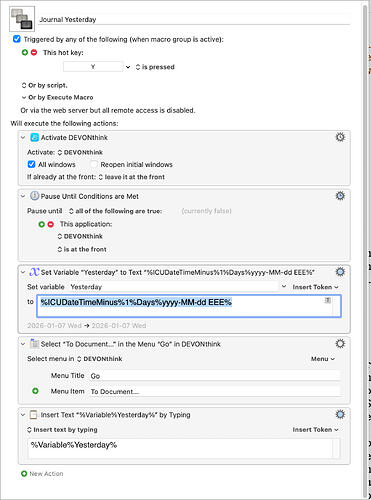Click the %Variable%Yesterday% text field
The image size is (371, 500).
(184, 449)
